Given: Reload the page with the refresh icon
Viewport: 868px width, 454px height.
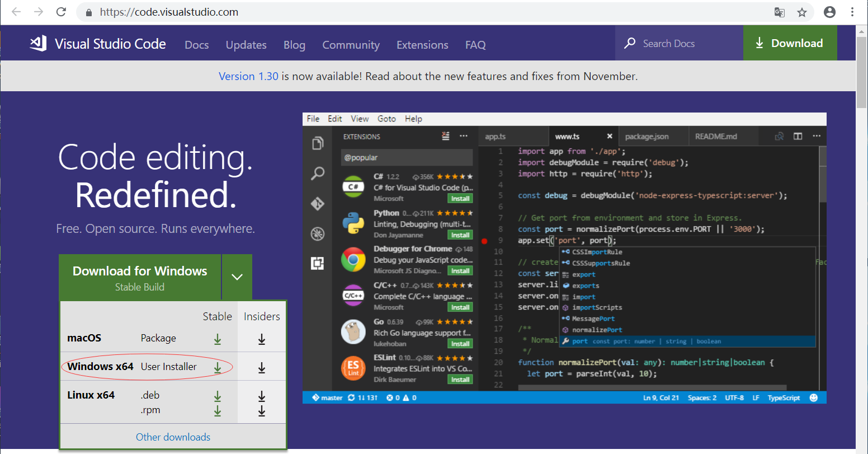Looking at the screenshot, I should coord(62,12).
